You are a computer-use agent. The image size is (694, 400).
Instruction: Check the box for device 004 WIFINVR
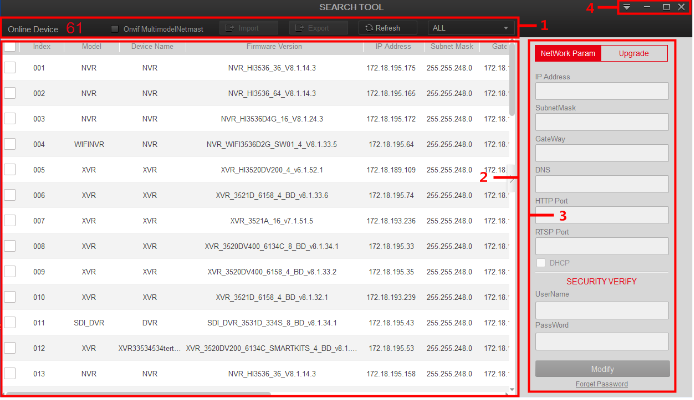(x=10, y=144)
